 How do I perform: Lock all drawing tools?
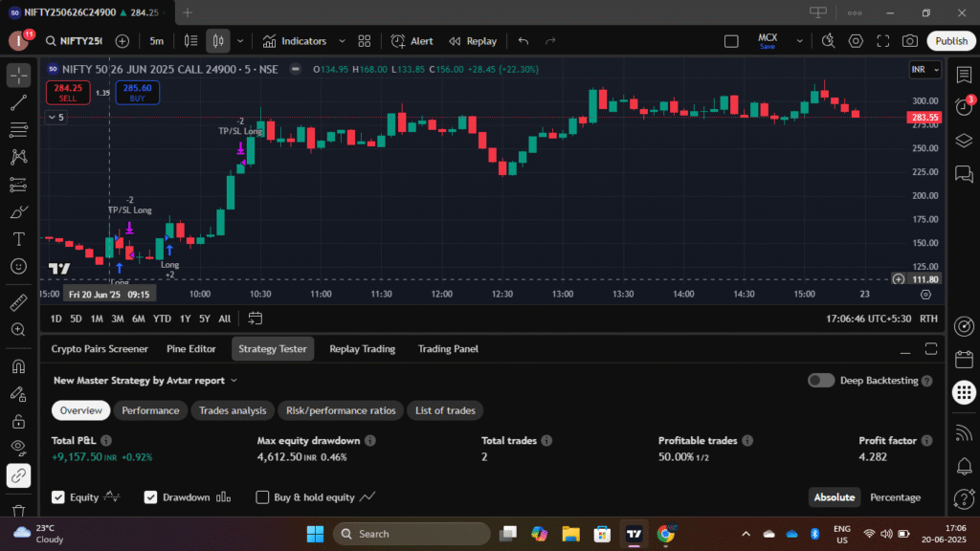tap(19, 421)
